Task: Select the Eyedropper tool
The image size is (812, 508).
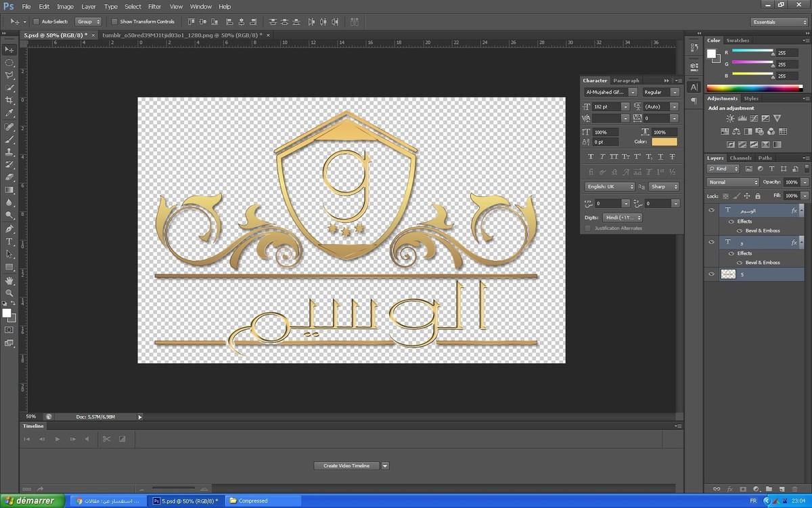Action: [x=9, y=113]
